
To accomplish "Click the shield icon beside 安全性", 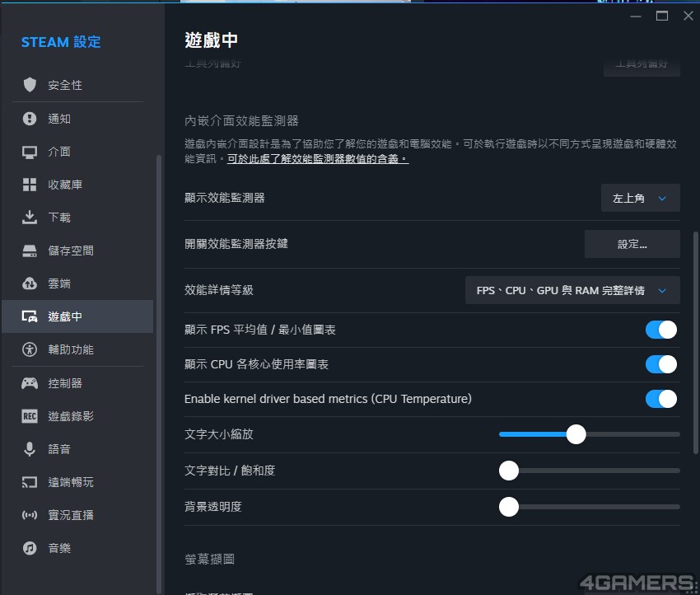I will click(30, 85).
